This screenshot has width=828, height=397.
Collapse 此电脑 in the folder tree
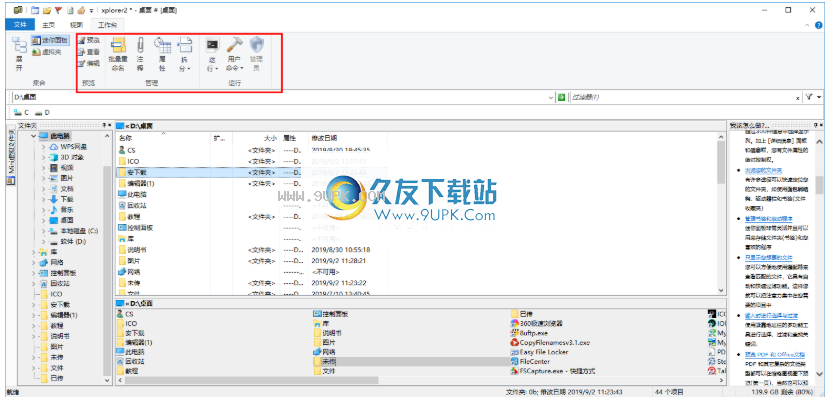(x=34, y=136)
